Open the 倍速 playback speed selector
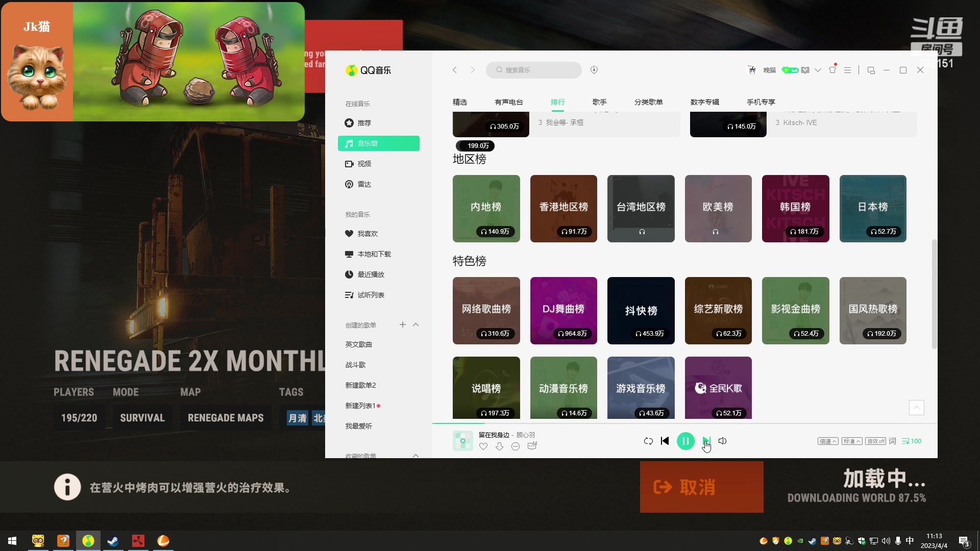Screen dimensions: 980x551 [x=827, y=441]
